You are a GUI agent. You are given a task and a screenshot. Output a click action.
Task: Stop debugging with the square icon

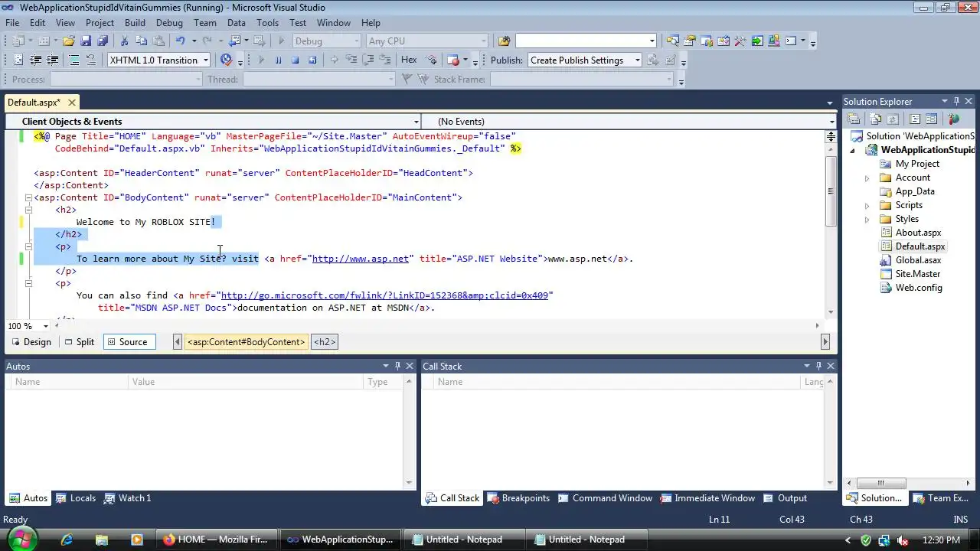[296, 60]
